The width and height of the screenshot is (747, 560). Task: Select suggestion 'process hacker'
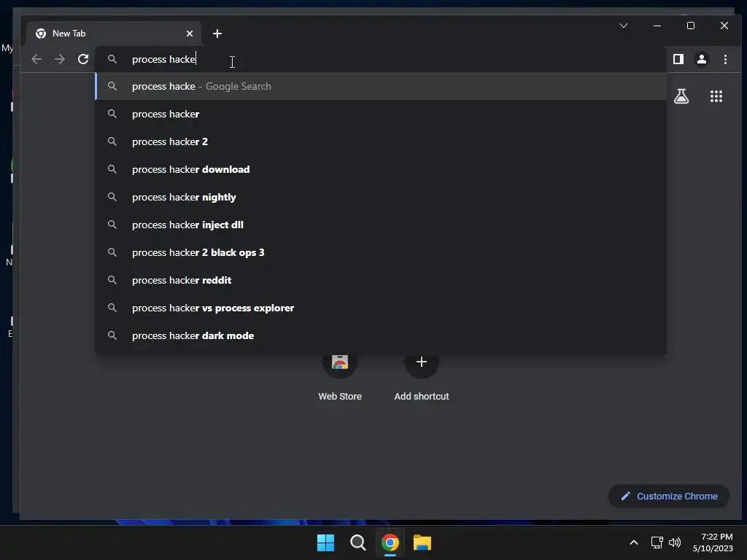click(x=381, y=114)
